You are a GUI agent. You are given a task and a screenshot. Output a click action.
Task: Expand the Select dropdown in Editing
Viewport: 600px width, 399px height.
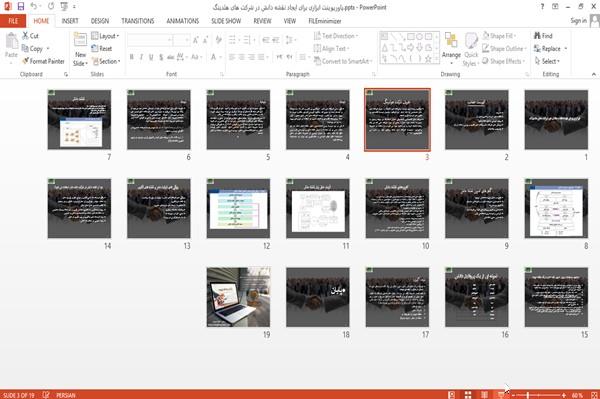pos(547,61)
